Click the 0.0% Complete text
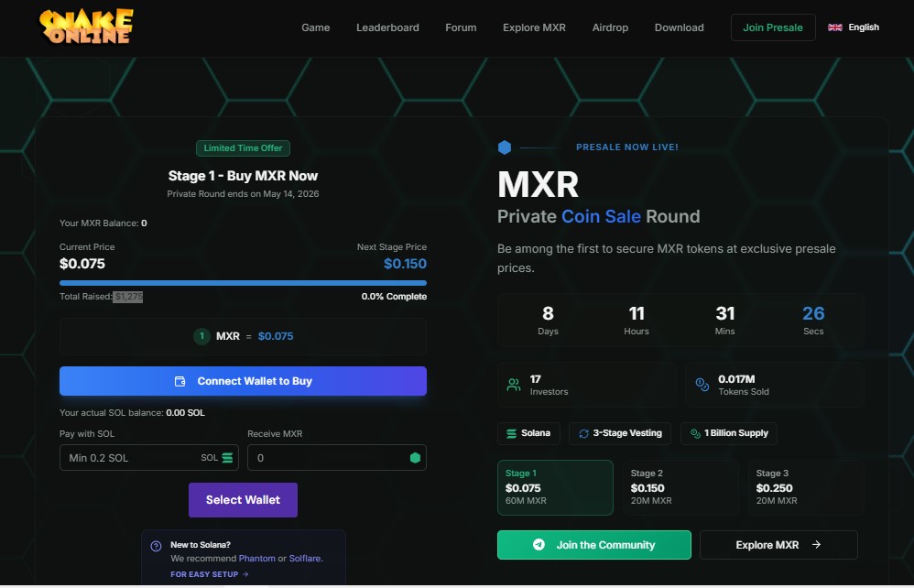The height and width of the screenshot is (588, 914). [394, 297]
